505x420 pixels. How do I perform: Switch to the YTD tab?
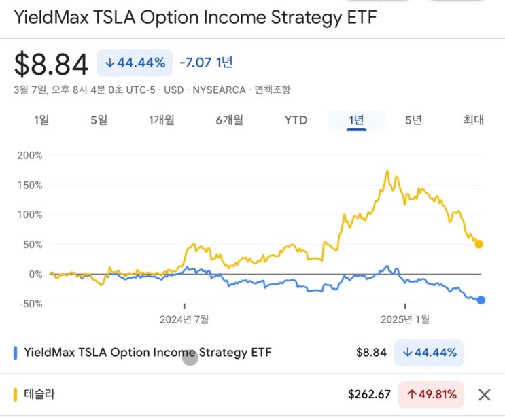296,120
